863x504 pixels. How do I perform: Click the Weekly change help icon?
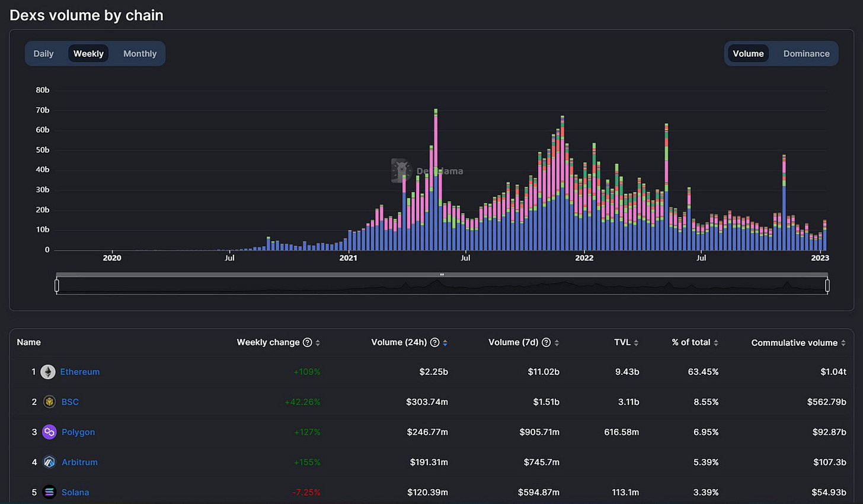[308, 342]
